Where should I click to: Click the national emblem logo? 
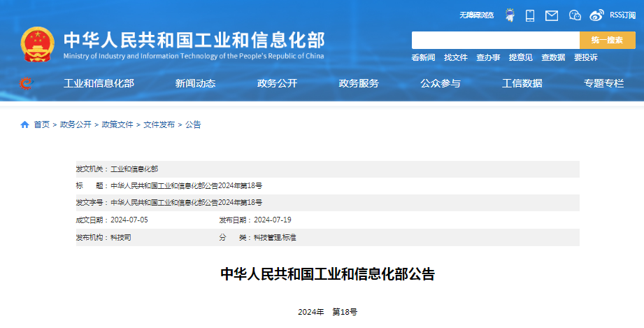[37, 44]
